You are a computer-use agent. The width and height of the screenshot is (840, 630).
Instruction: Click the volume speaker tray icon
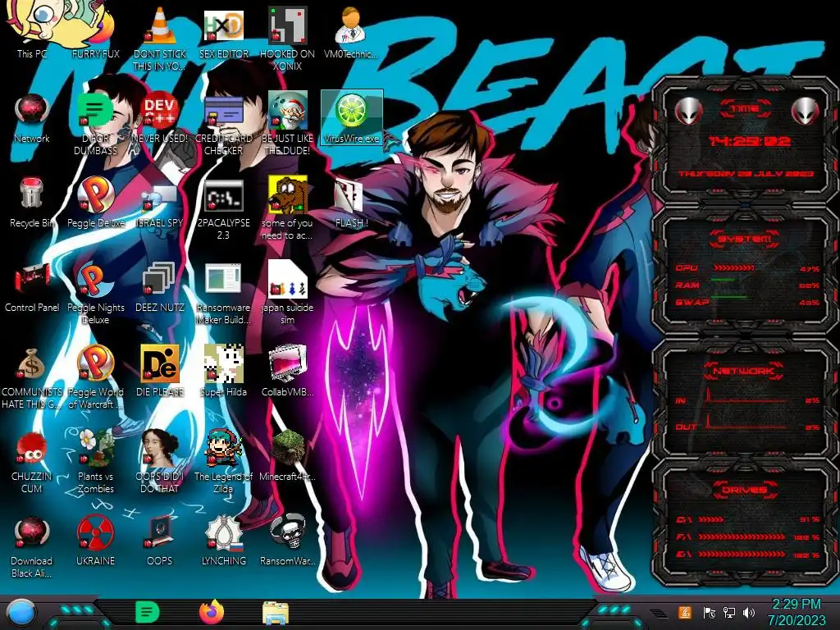[749, 612]
